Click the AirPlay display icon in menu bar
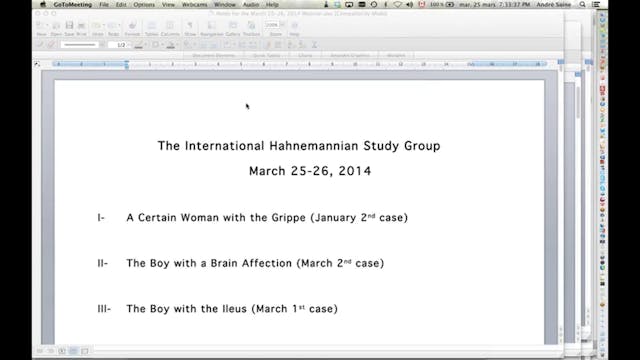 [349, 4]
